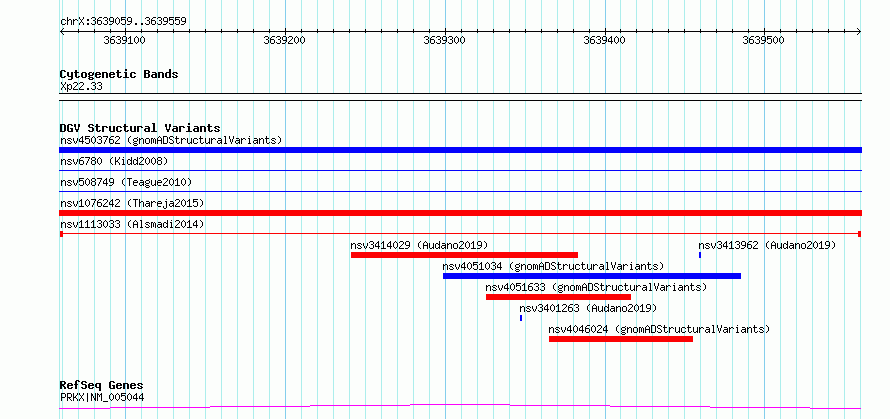Select the Xp22.33 band label
Screen dimensions: 890x419
81,87
